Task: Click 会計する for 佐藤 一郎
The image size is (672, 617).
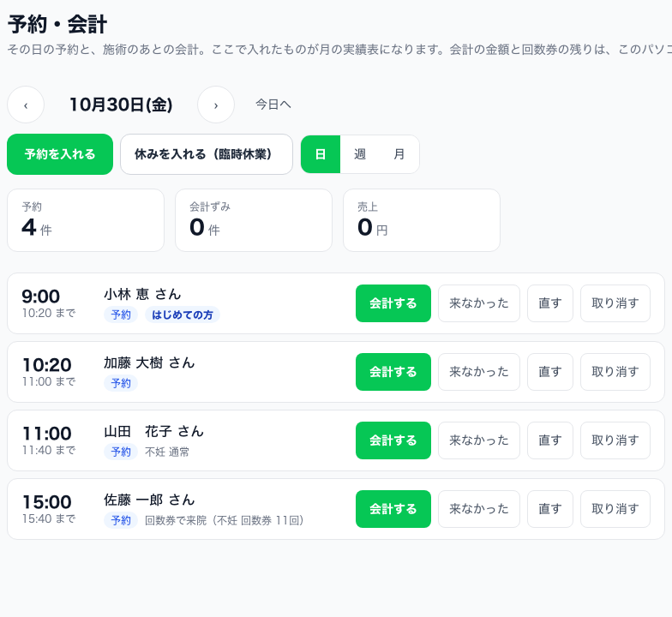Action: pos(393,509)
